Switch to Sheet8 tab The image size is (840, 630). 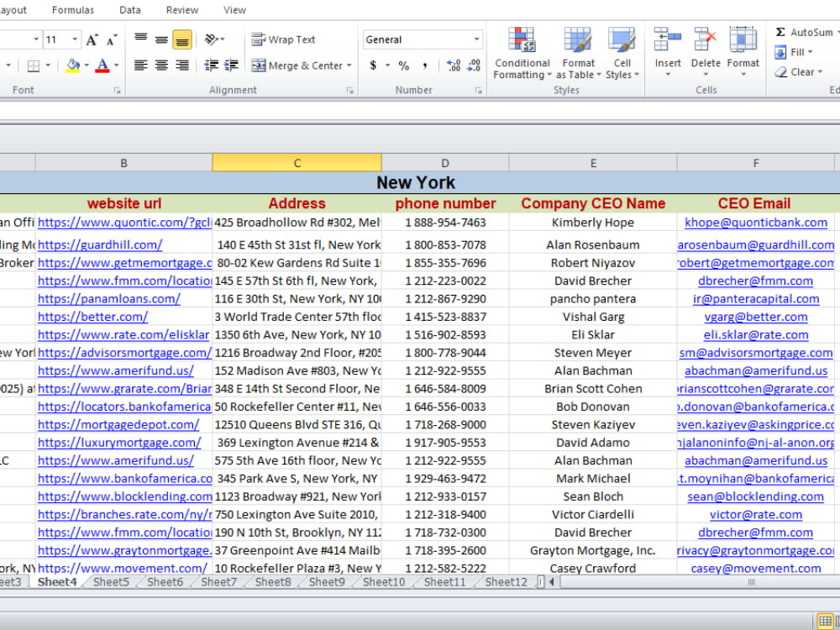pos(273,582)
